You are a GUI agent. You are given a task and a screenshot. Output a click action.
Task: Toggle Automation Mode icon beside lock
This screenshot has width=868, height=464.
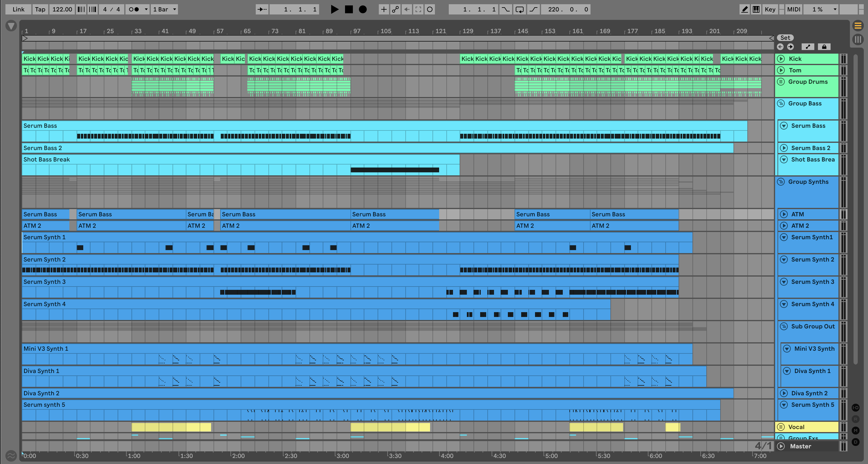tap(808, 47)
